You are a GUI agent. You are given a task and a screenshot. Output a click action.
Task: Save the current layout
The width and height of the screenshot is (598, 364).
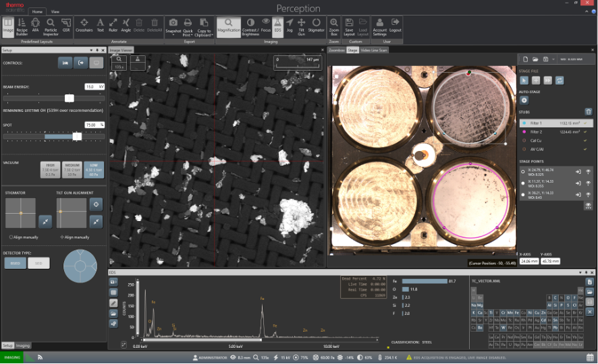pyautogui.click(x=349, y=27)
